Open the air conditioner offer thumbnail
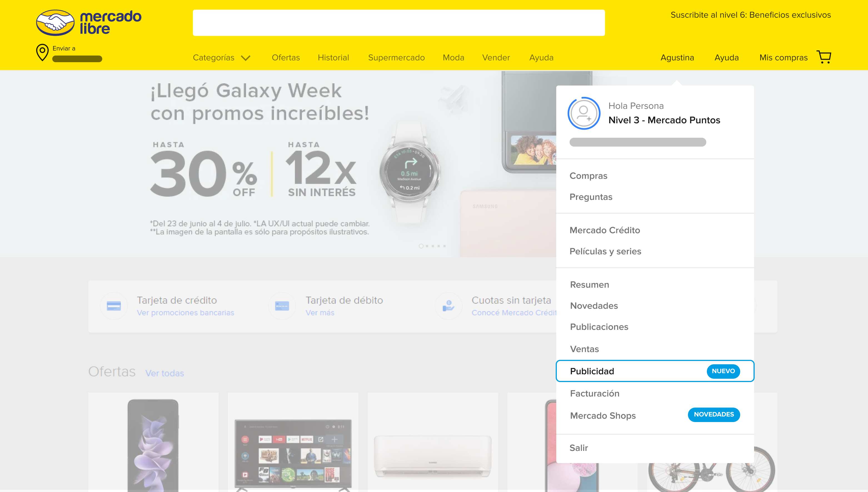 (433, 442)
